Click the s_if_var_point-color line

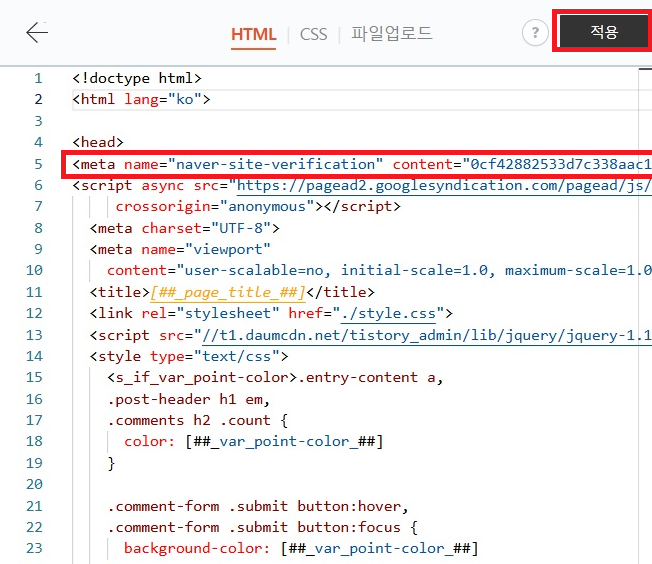click(275, 377)
